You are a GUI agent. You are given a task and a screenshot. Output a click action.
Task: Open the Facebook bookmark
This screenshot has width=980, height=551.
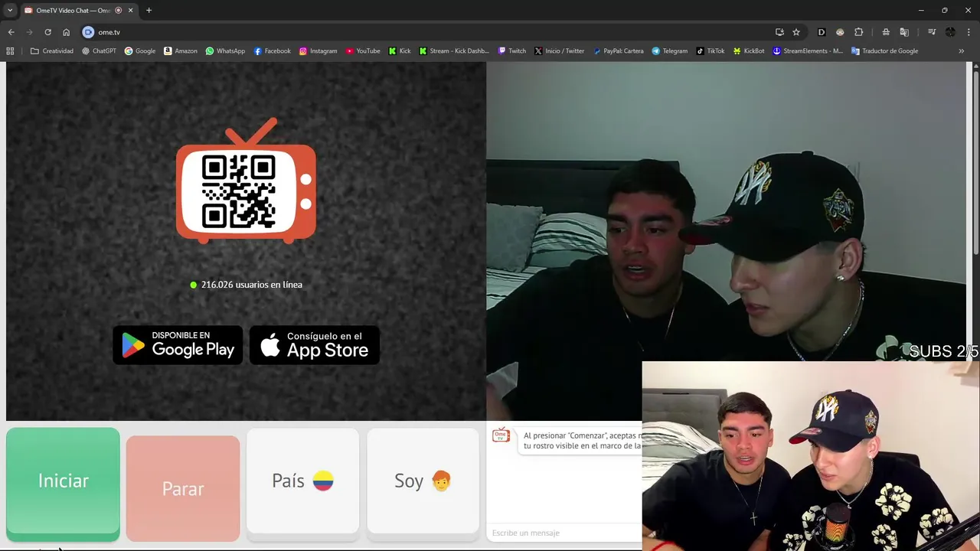[x=273, y=51]
